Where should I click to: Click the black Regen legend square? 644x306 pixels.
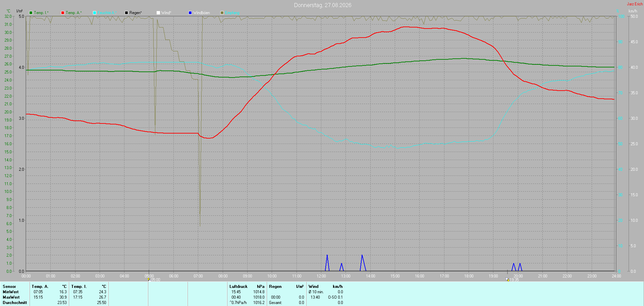pyautogui.click(x=126, y=13)
